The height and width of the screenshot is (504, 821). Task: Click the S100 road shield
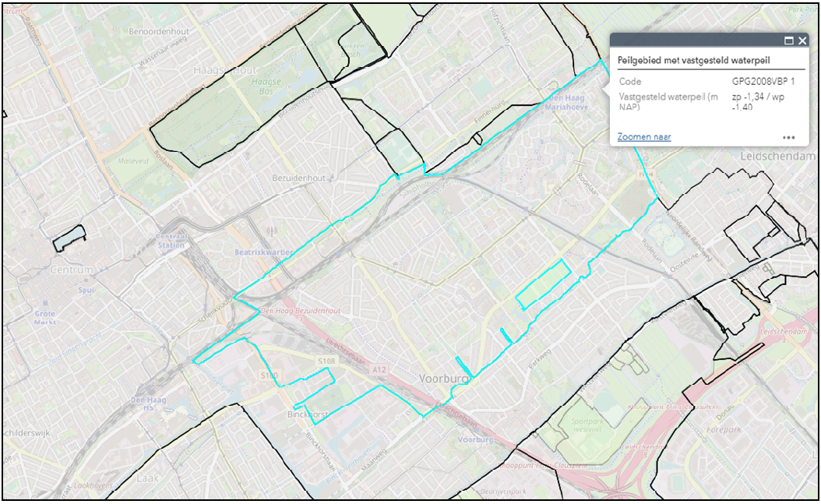[270, 375]
